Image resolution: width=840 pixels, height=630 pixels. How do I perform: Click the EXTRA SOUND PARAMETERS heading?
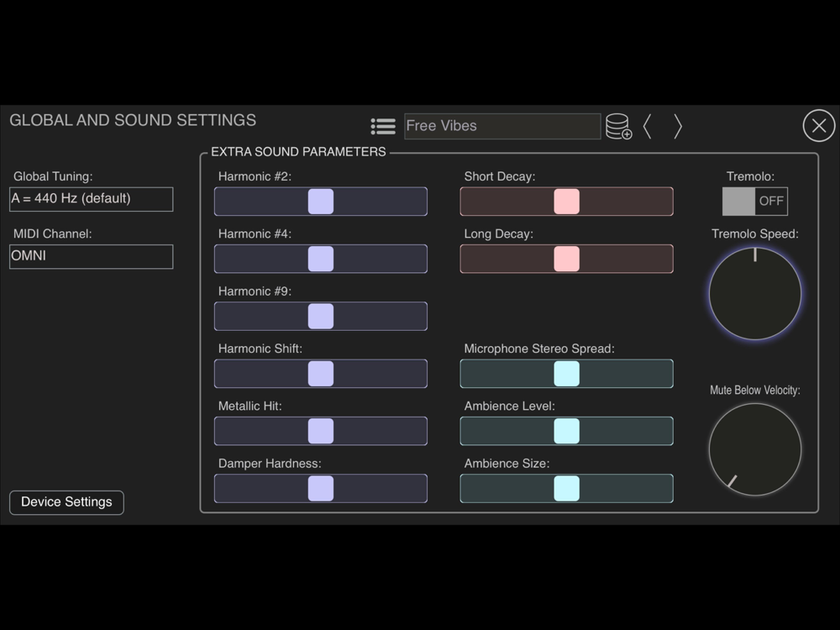pyautogui.click(x=298, y=151)
